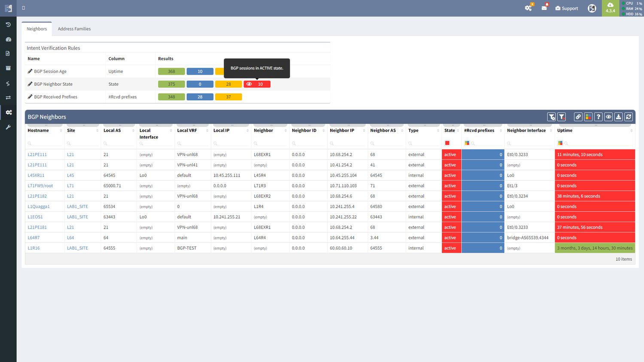
Task: Refresh the BGP Neighbors table
Action: click(x=629, y=117)
